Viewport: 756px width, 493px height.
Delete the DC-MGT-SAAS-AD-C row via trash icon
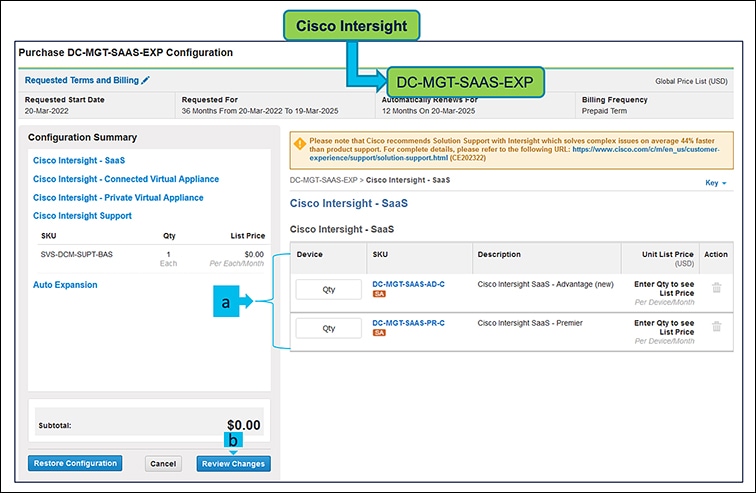click(716, 288)
